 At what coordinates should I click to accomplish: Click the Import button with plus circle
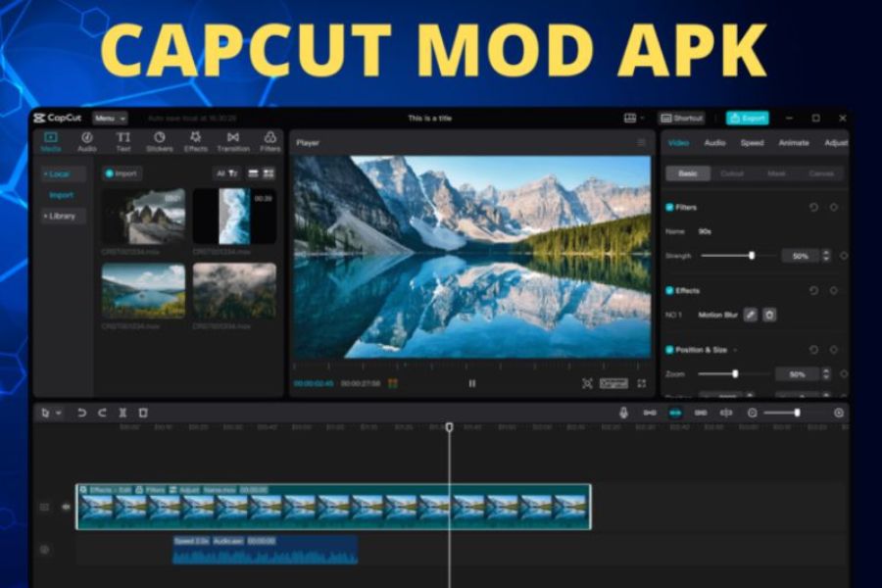(122, 173)
